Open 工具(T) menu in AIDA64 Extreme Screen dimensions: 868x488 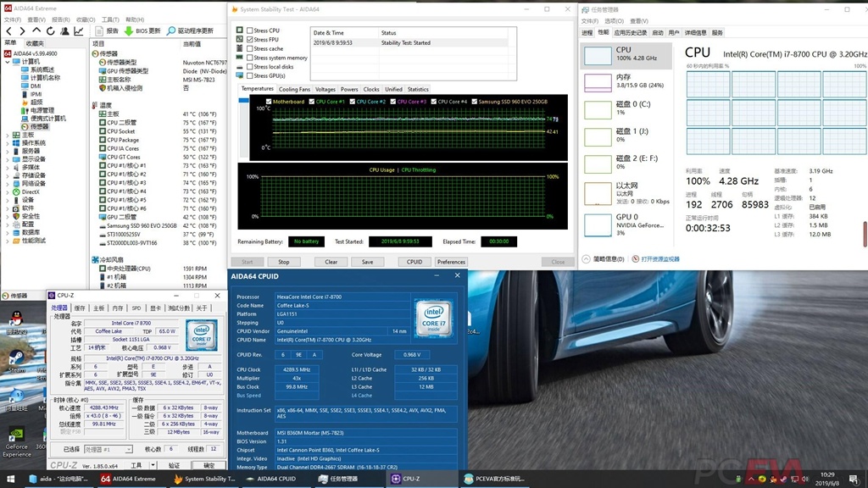pyautogui.click(x=111, y=20)
